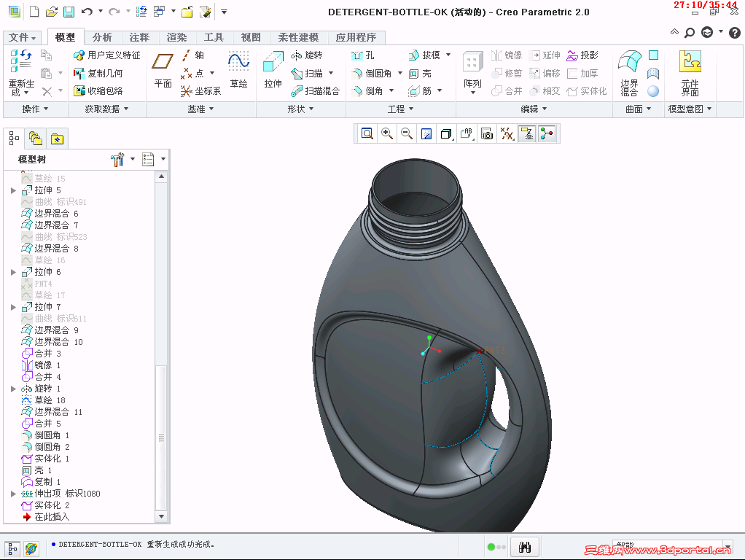Open the display style dropdown
This screenshot has width=745, height=560.
(x=447, y=134)
